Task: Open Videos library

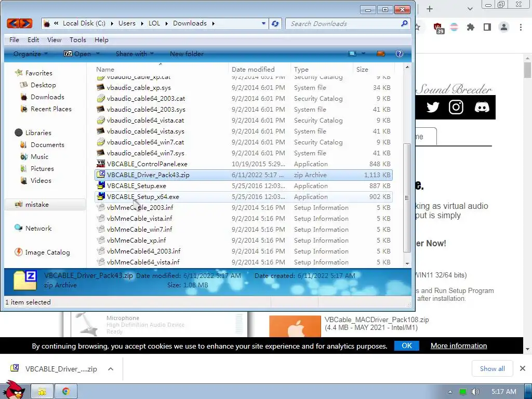Action: click(41, 180)
